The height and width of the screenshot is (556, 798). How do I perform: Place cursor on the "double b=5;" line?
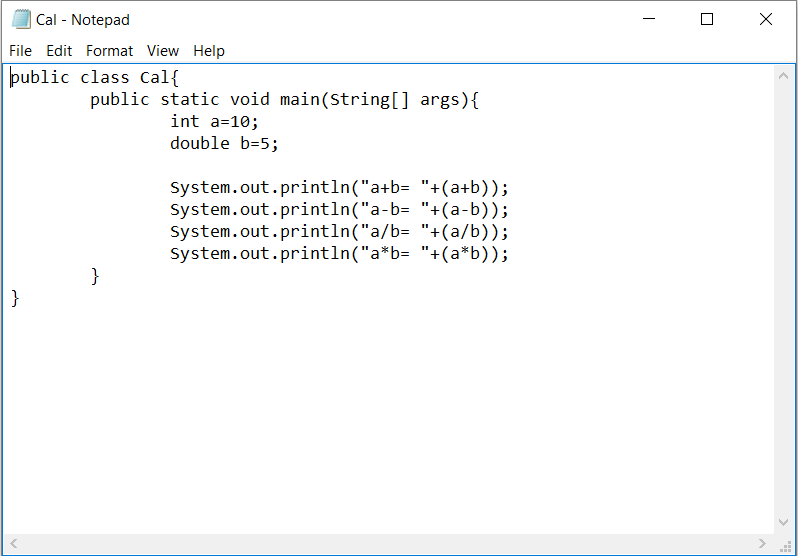coord(224,143)
